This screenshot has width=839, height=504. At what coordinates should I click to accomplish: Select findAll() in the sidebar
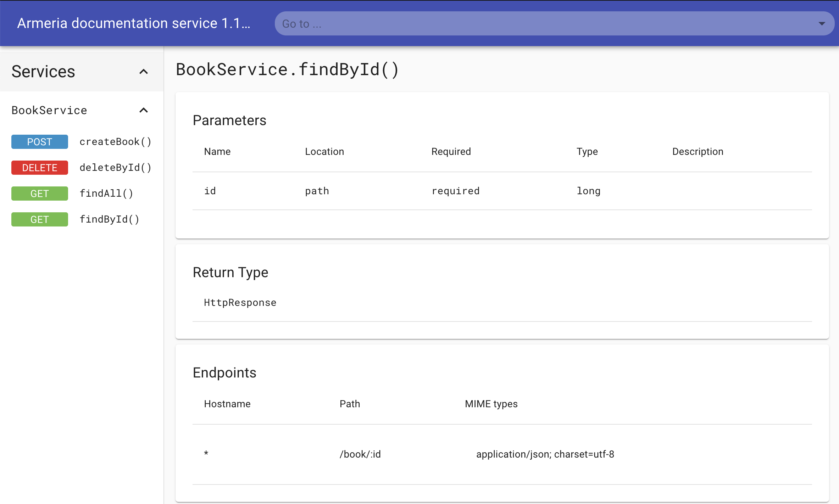[106, 194]
